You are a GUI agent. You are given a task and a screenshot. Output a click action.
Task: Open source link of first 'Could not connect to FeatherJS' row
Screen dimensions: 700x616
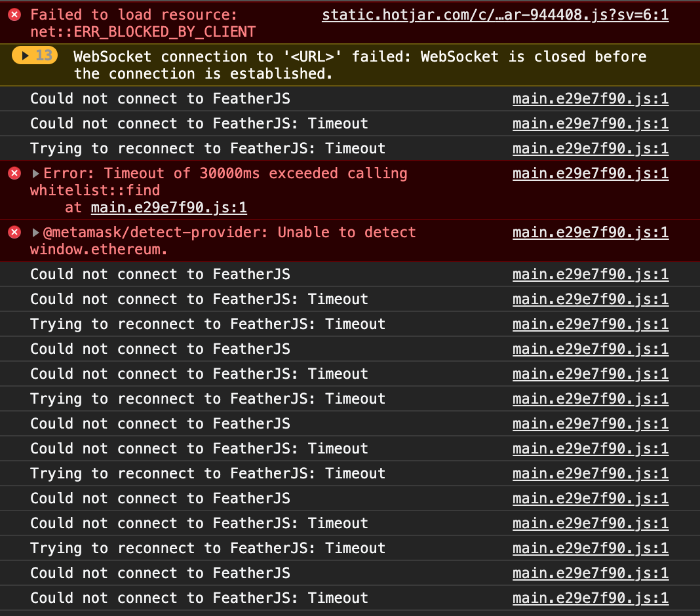coord(590,99)
